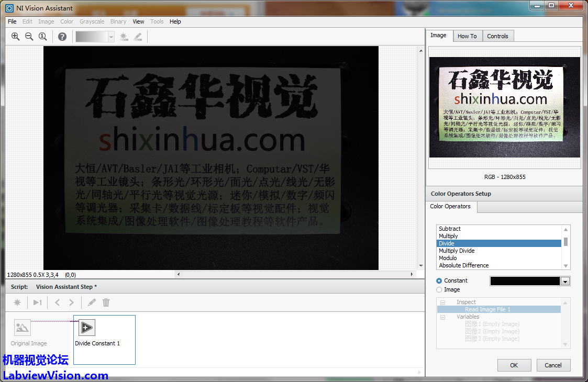Select the Divide Constant 1 step icon
Screen dimensions: 588x382
[x=86, y=328]
